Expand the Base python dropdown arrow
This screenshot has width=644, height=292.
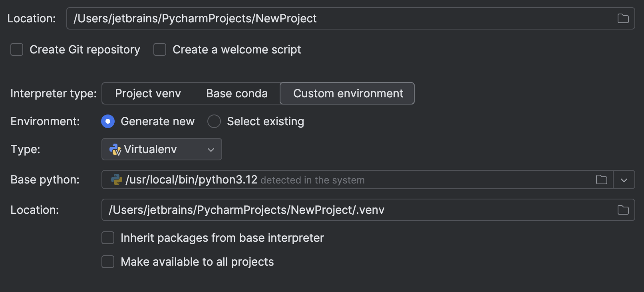pos(624,180)
